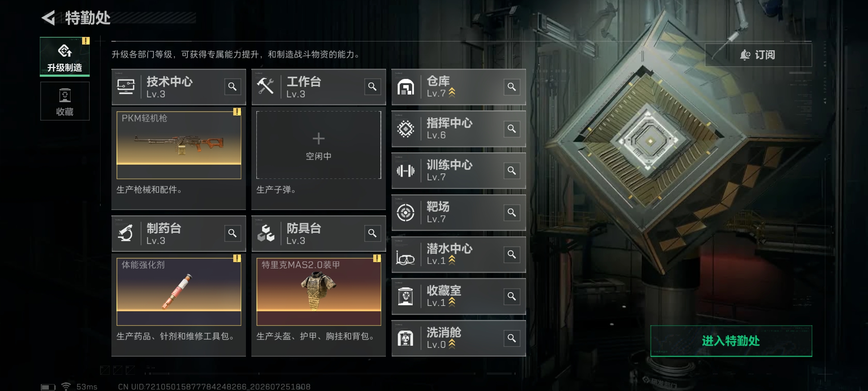Open the magnifier for 技术中心

click(x=233, y=87)
